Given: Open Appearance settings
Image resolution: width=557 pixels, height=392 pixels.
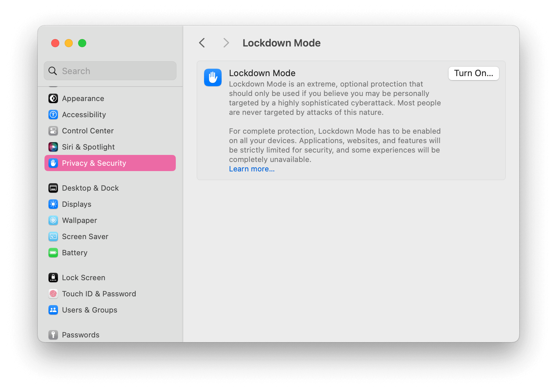Looking at the screenshot, I should pyautogui.click(x=83, y=98).
